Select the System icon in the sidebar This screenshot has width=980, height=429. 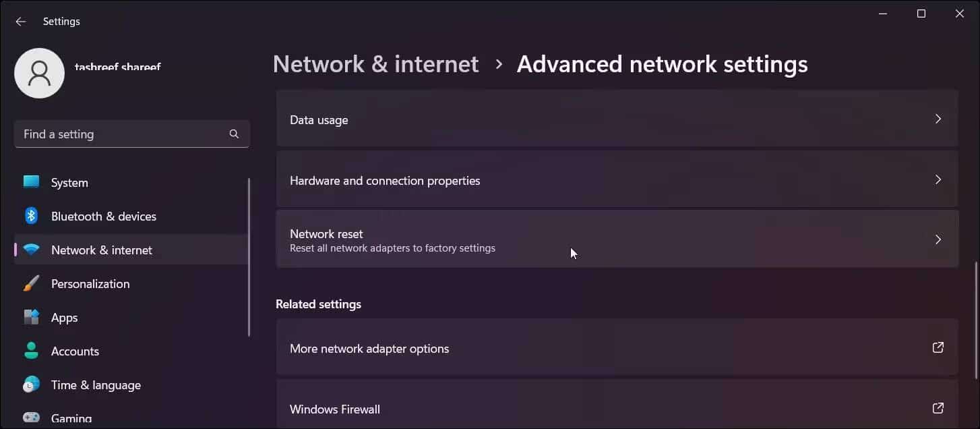coord(31,182)
